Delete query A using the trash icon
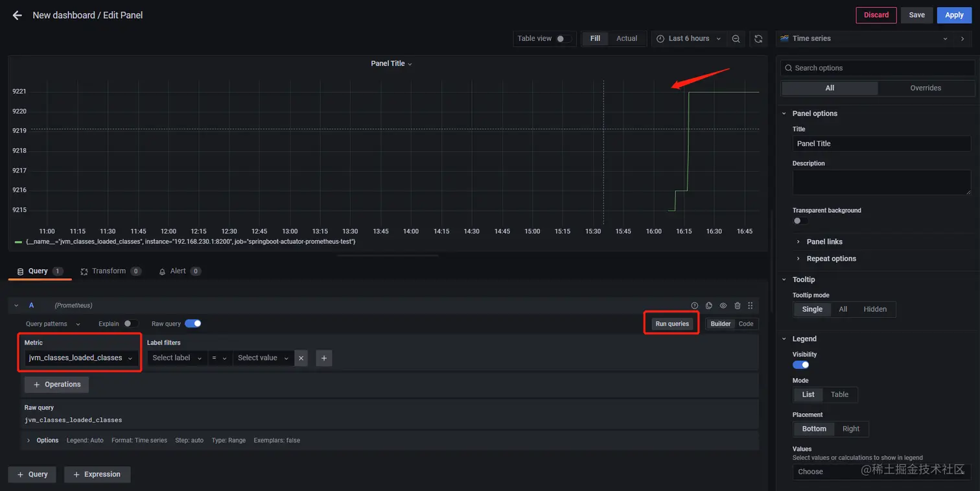The height and width of the screenshot is (491, 980). pyautogui.click(x=738, y=305)
